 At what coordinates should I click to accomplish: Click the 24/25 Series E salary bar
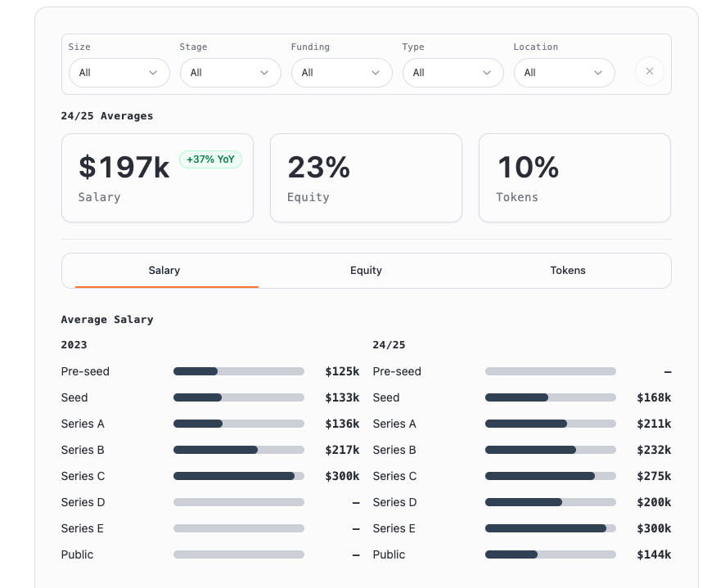click(x=550, y=528)
